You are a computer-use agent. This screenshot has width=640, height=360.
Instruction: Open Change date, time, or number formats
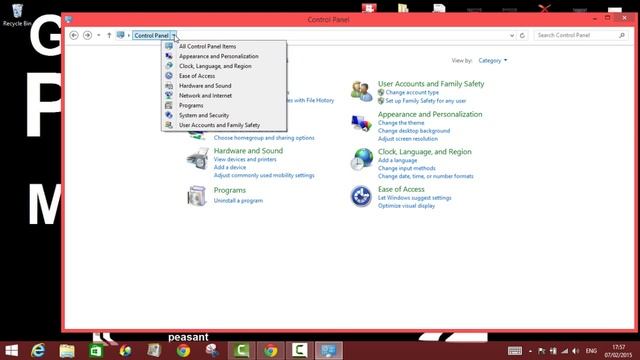point(426,176)
